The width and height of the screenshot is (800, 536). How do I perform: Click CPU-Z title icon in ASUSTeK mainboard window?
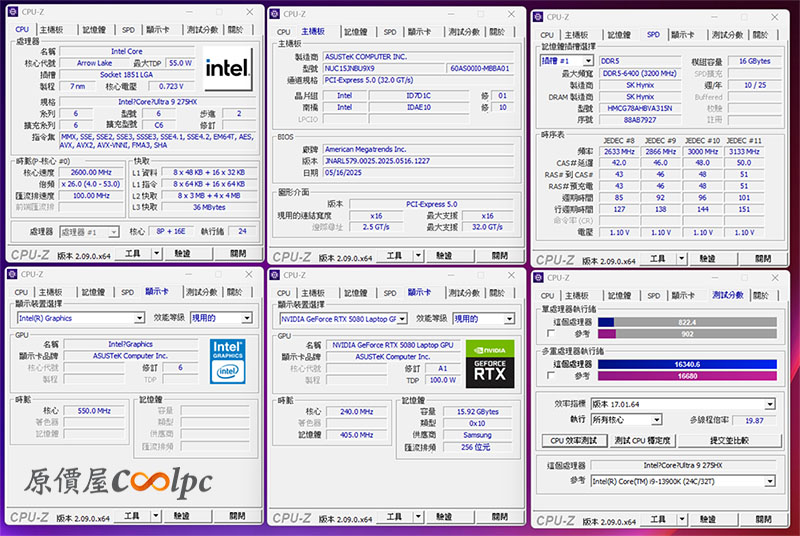click(x=274, y=14)
